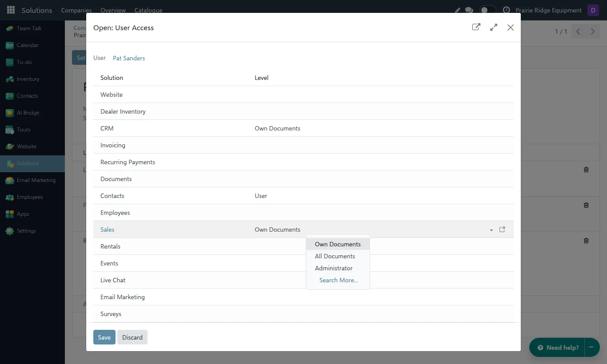
Task: Select the Recurring Payments row
Action: pos(303,162)
